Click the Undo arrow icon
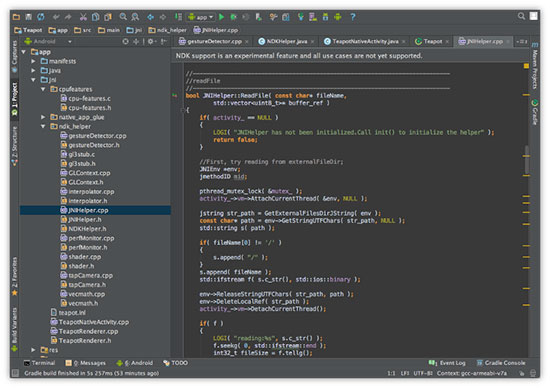Viewport: 550px width, 388px height. click(56, 16)
